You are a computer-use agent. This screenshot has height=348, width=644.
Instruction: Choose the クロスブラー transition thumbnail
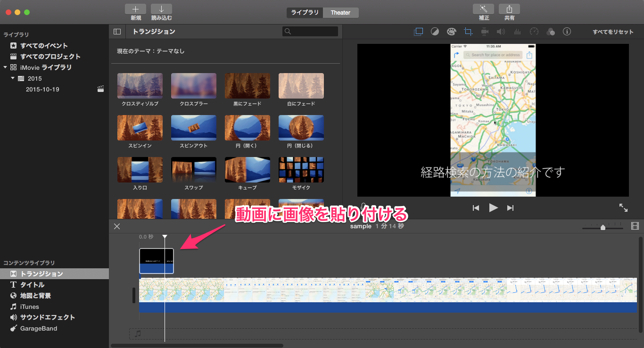coord(194,86)
